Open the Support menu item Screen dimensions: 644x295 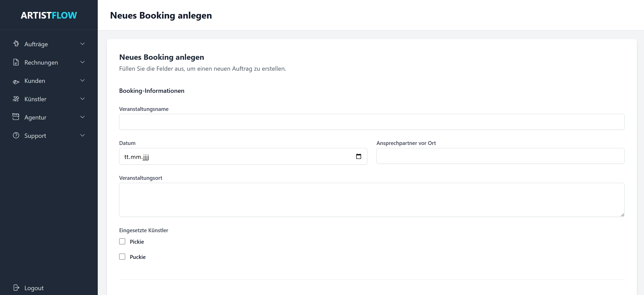(x=35, y=136)
